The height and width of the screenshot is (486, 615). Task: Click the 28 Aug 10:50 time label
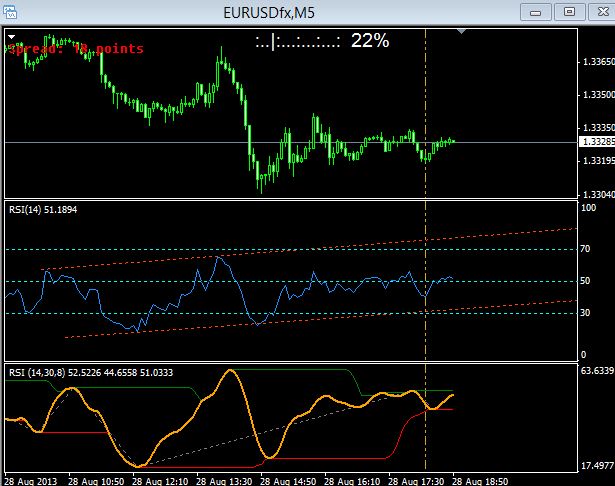(x=96, y=481)
